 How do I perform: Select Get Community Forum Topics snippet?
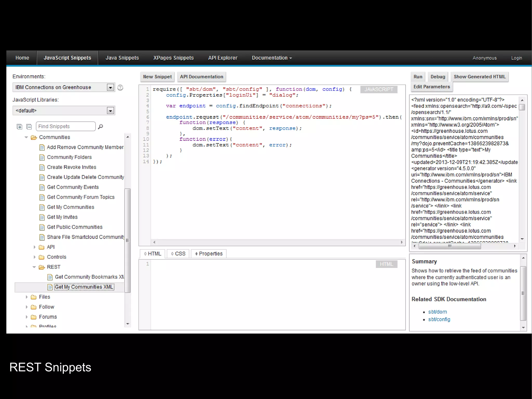tap(81, 197)
